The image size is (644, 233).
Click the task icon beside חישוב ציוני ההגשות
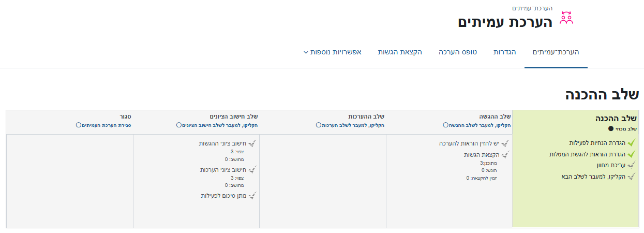(252, 143)
